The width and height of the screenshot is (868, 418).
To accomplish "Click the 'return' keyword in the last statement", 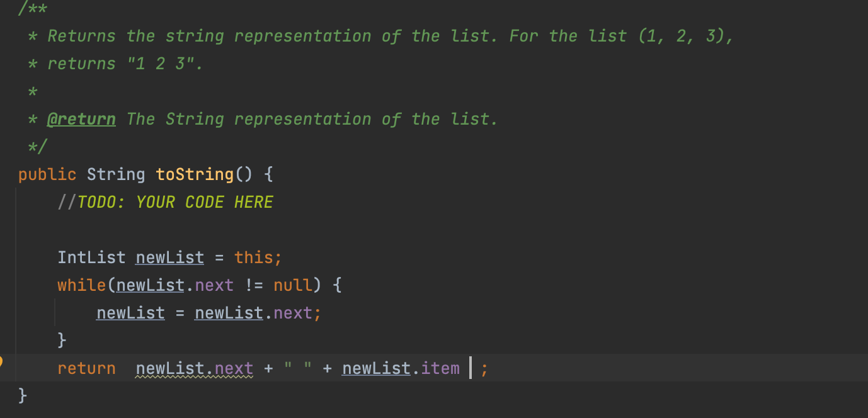I will click(x=86, y=368).
